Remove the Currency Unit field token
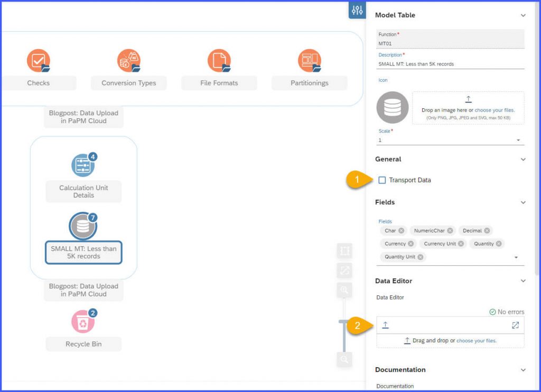 (461, 244)
